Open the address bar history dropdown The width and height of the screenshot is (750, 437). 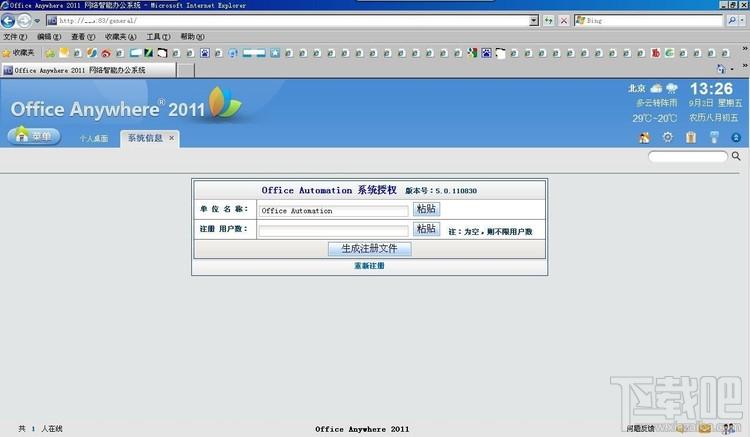pyautogui.click(x=534, y=21)
